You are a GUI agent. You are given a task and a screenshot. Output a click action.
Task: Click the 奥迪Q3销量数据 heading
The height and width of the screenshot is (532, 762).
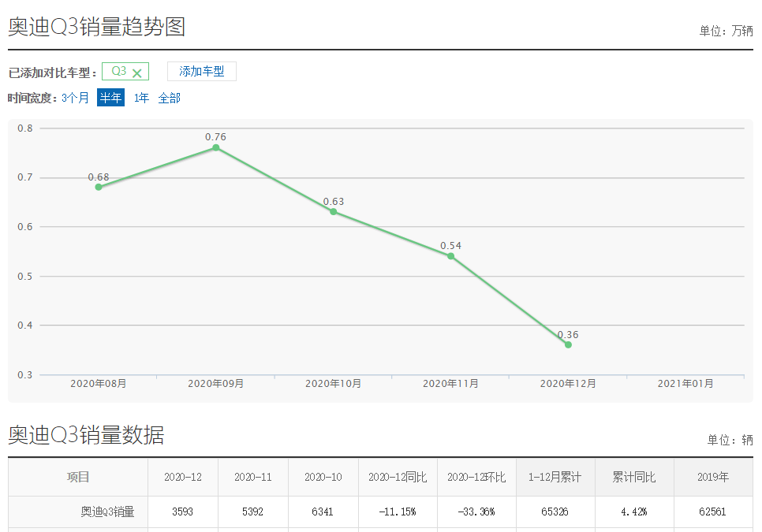(86, 434)
